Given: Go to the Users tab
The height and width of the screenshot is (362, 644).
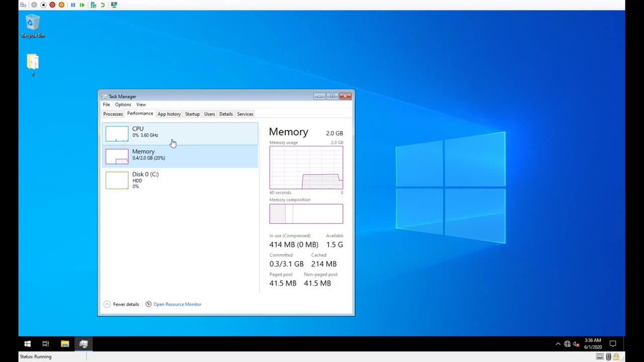Looking at the screenshot, I should coord(209,114).
